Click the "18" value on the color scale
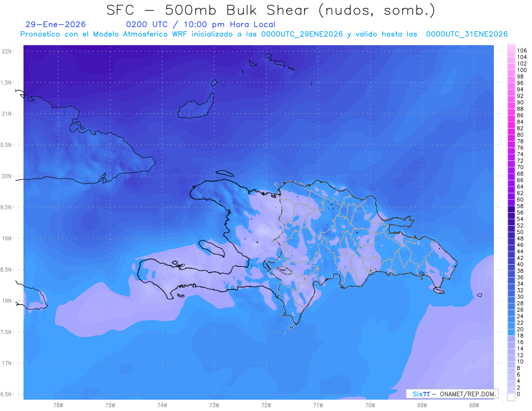Viewport: 532px width, 411px height. (520, 336)
